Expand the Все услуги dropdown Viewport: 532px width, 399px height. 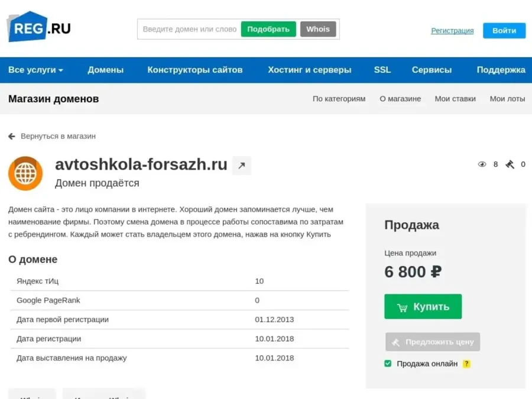pos(35,70)
